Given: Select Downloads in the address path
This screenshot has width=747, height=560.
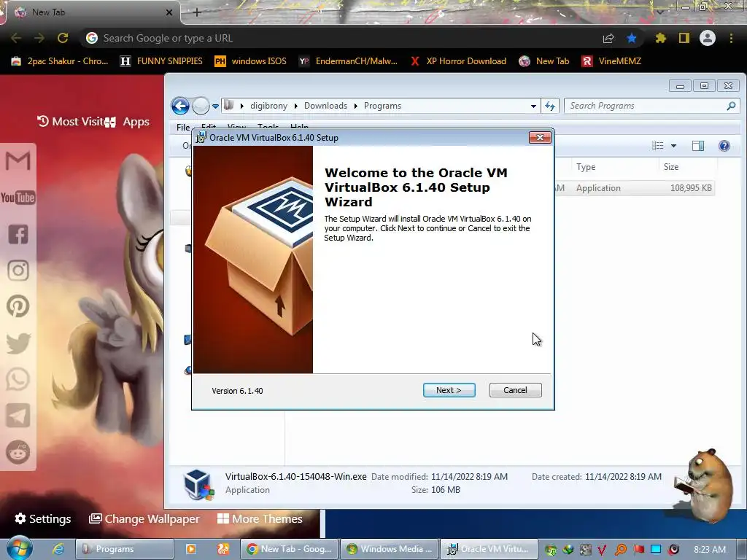Looking at the screenshot, I should pos(325,106).
